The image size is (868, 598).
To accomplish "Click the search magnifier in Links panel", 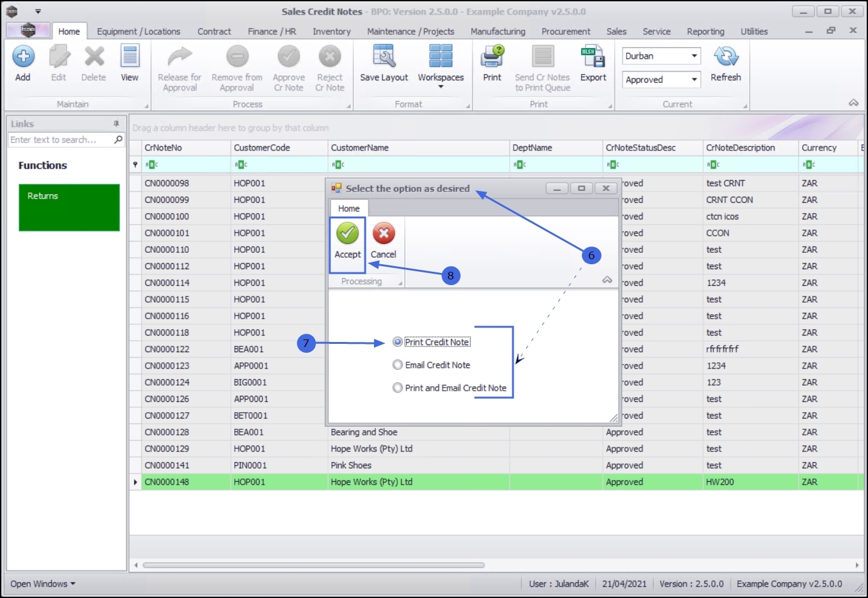I will pos(118,140).
